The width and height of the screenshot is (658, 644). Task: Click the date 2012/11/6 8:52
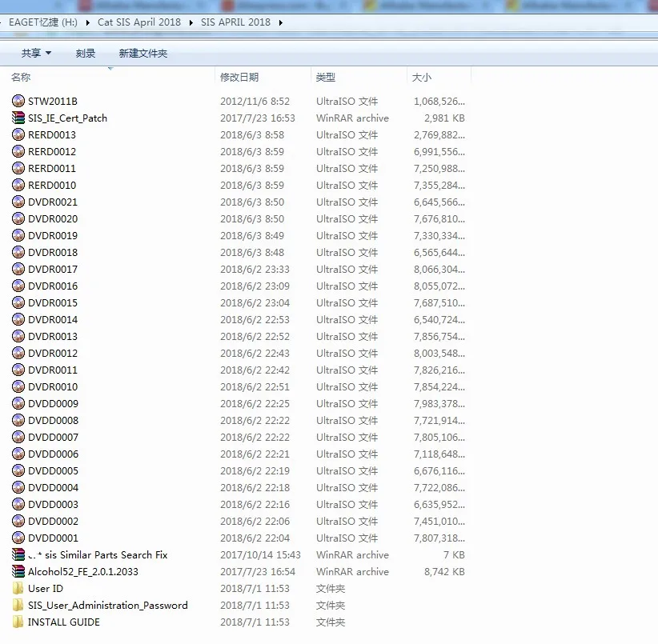(255, 101)
